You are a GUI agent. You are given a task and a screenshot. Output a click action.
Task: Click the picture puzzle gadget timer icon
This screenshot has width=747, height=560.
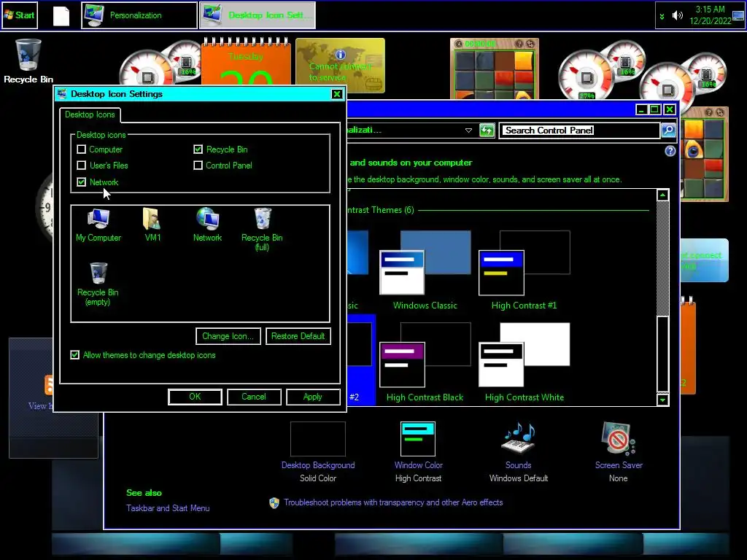458,44
